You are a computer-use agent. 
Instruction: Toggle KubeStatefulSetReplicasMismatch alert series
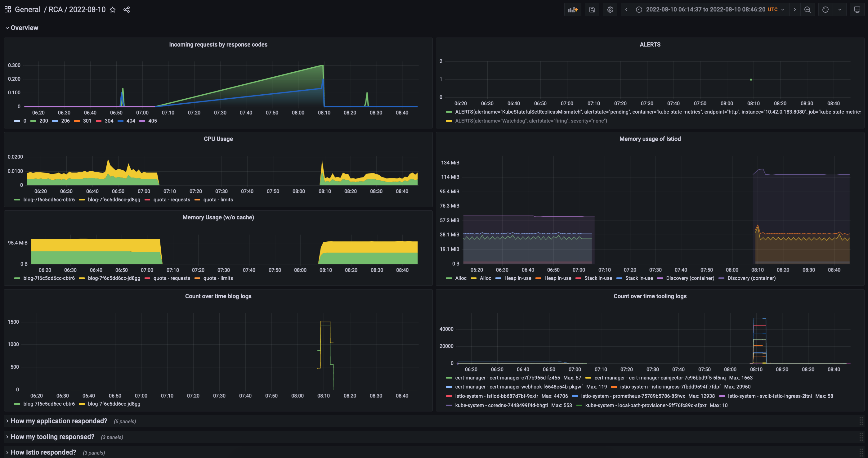click(657, 111)
